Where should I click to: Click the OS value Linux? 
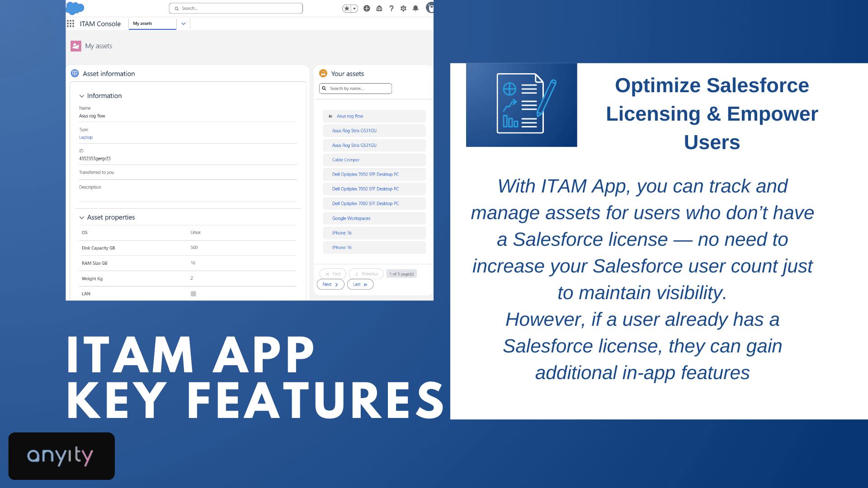[x=196, y=232]
